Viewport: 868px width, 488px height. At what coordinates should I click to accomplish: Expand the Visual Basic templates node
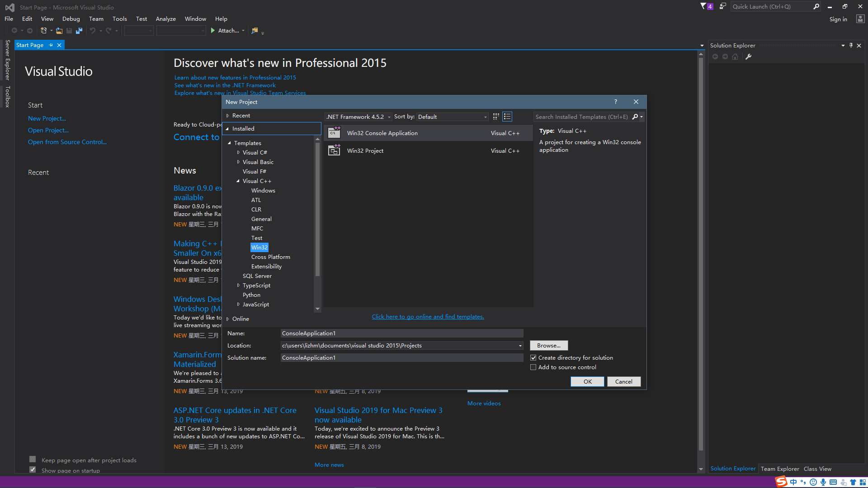click(238, 162)
